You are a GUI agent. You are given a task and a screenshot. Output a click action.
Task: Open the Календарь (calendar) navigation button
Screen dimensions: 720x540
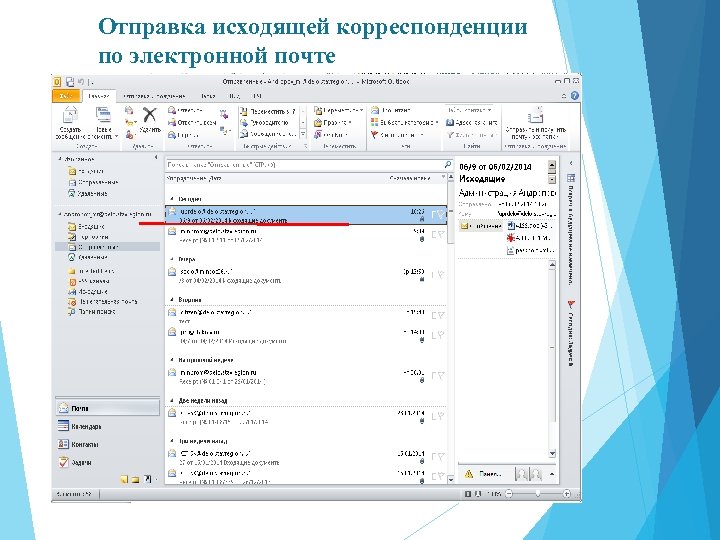pyautogui.click(x=107, y=426)
